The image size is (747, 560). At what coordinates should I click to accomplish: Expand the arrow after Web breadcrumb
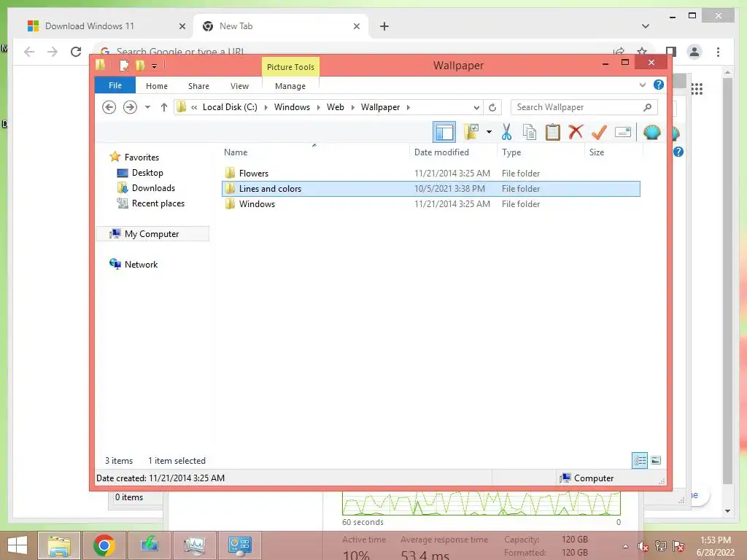tap(352, 107)
